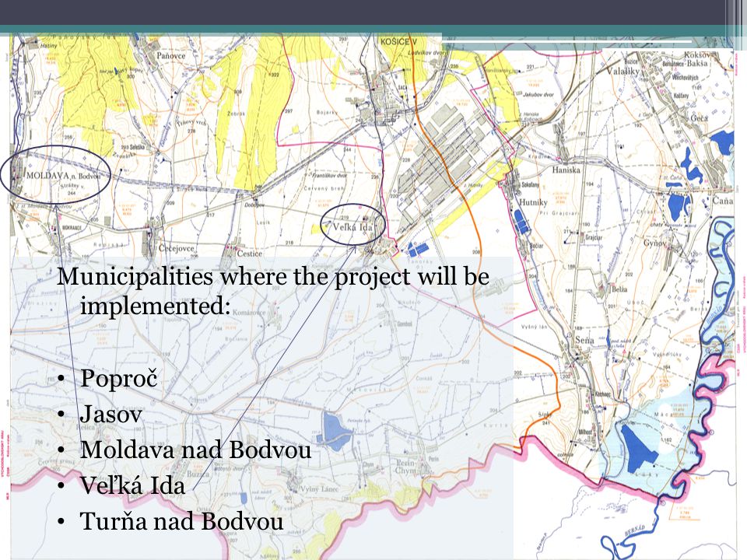
Task: Click the 'Jakubov dvor' map label
Action: pos(538,94)
